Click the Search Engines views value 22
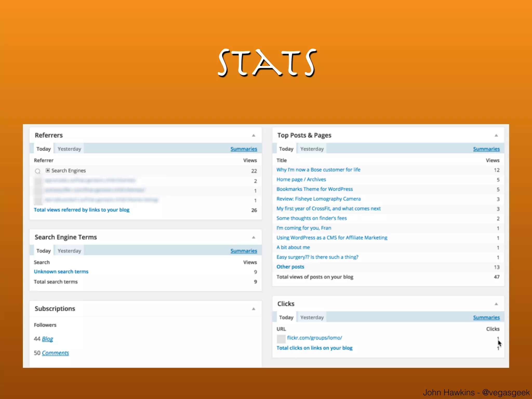The width and height of the screenshot is (532, 399). click(254, 171)
